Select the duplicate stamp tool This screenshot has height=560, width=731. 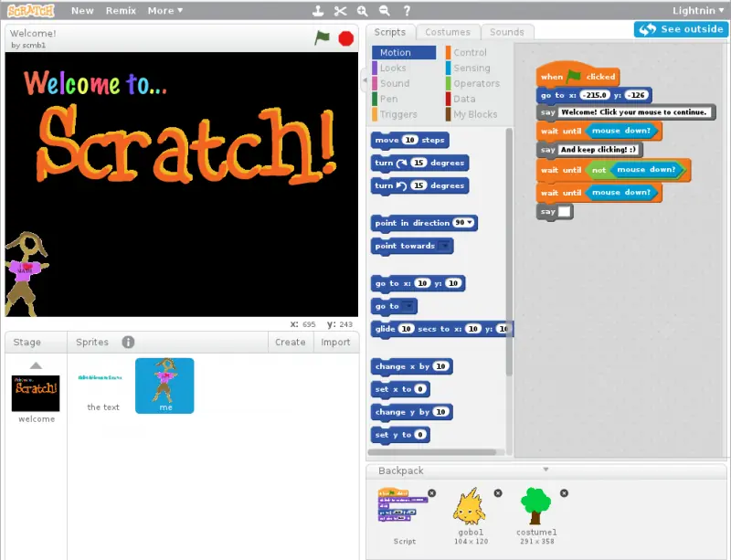point(318,11)
